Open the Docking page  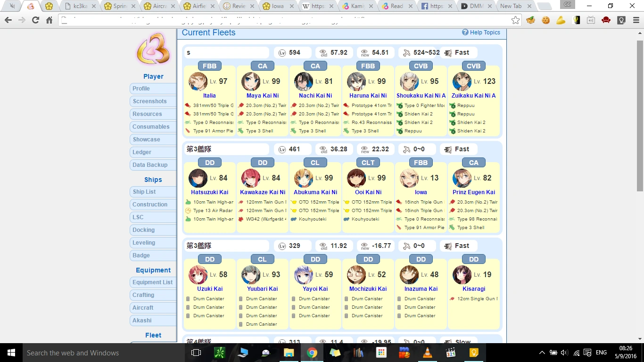point(153,230)
